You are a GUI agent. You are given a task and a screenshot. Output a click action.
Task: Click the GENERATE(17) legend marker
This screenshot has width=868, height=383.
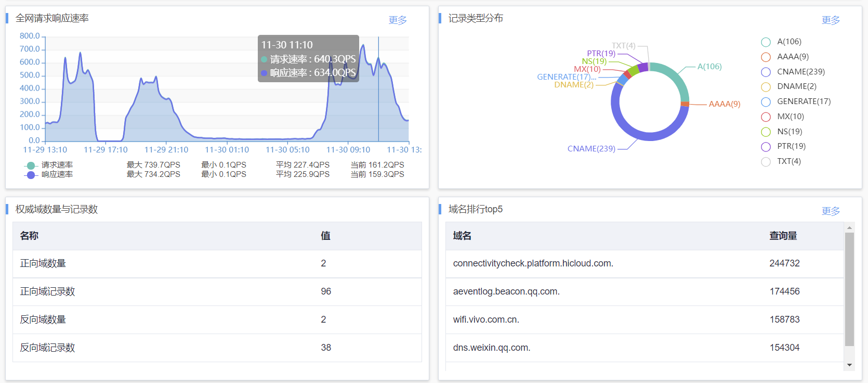pyautogui.click(x=766, y=102)
